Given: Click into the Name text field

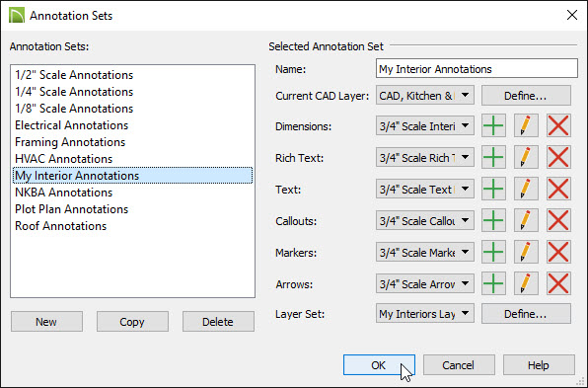Looking at the screenshot, I should (477, 68).
